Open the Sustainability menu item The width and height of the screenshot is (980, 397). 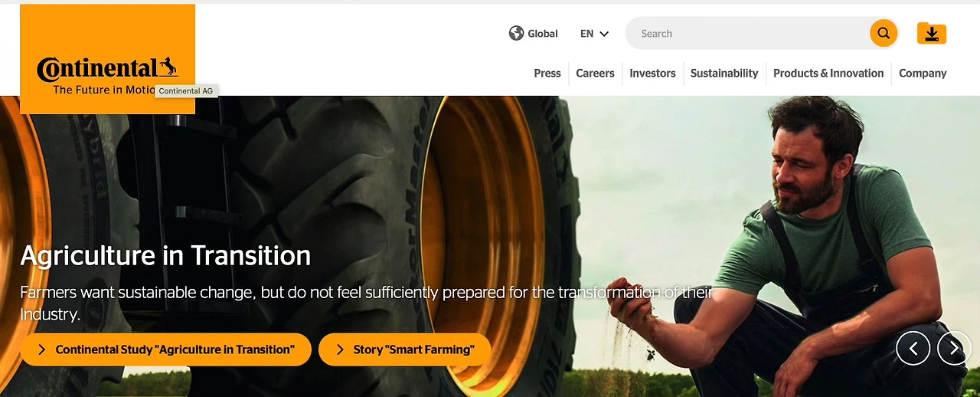click(724, 74)
